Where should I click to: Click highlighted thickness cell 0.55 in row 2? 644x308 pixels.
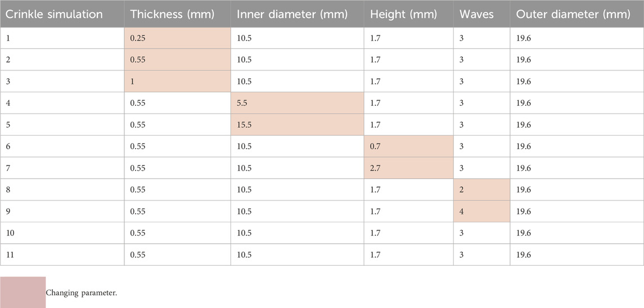[177, 60]
